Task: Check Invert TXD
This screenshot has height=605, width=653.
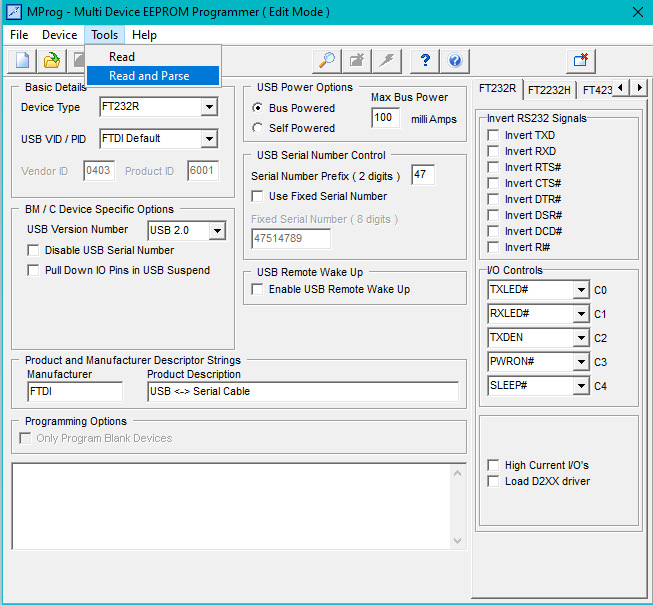Action: pos(493,135)
